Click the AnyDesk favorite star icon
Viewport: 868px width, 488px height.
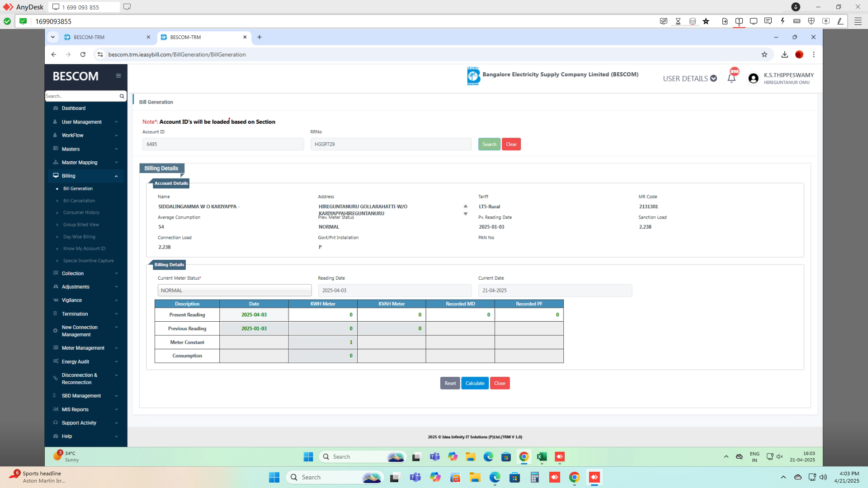706,21
